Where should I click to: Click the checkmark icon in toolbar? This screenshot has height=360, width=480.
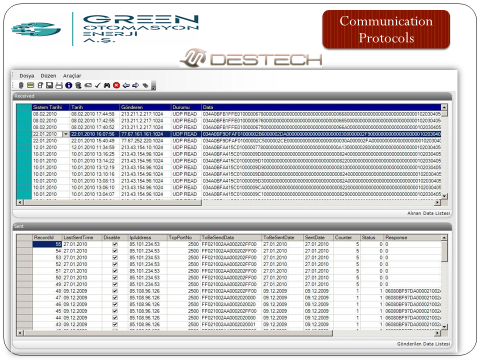pyautogui.click(x=97, y=85)
